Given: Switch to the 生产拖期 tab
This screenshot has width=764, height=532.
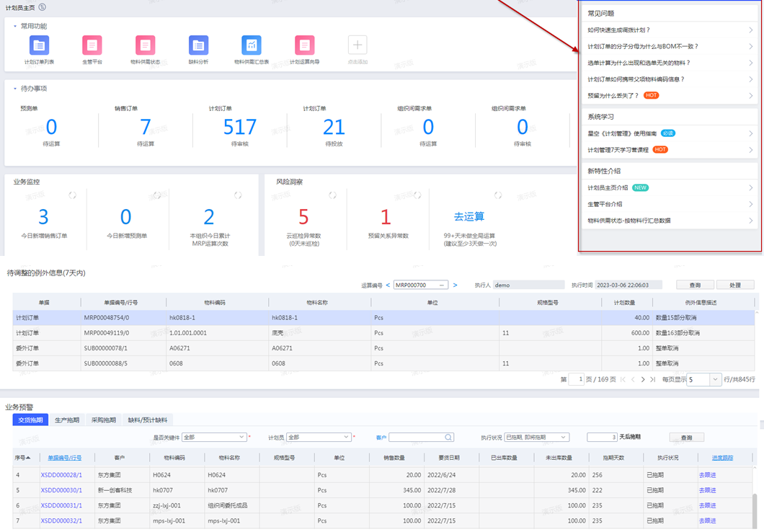Looking at the screenshot, I should pyautogui.click(x=67, y=420).
